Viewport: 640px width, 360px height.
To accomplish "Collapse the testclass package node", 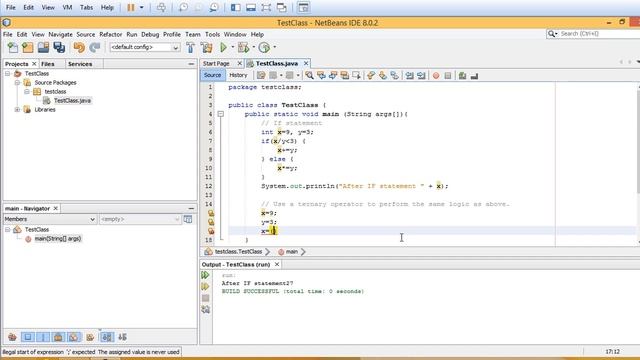I will [27, 91].
